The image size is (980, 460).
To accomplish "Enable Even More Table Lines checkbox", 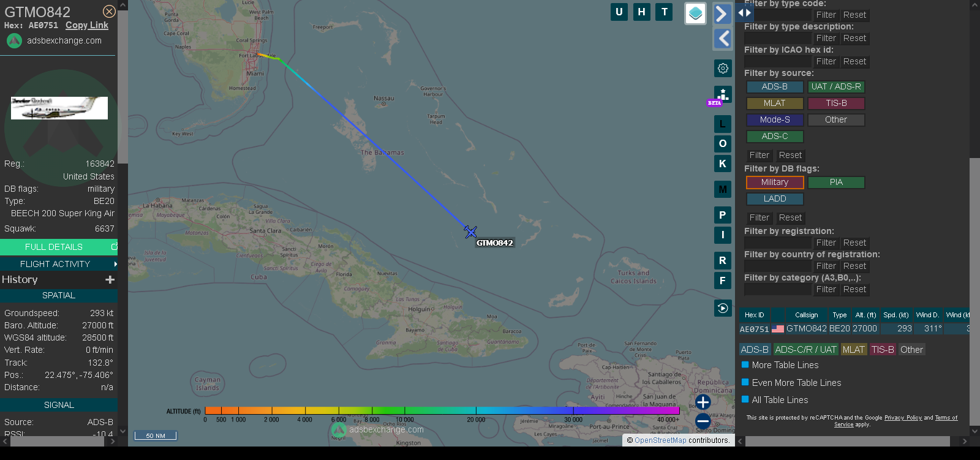I will (x=745, y=382).
